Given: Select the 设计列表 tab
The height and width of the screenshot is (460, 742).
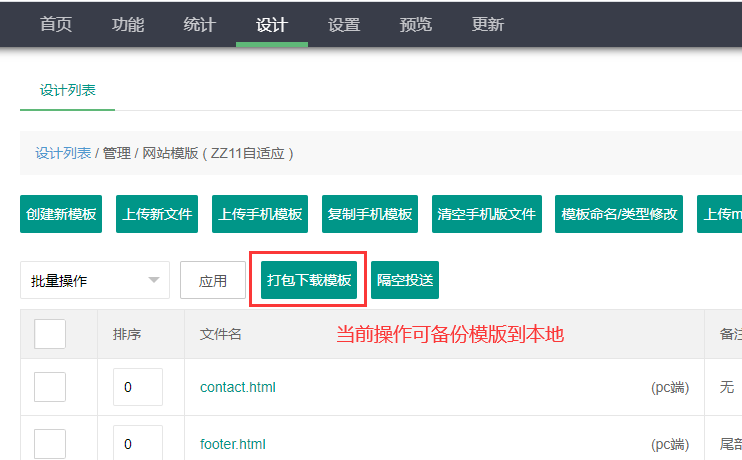Looking at the screenshot, I should click(x=68, y=90).
